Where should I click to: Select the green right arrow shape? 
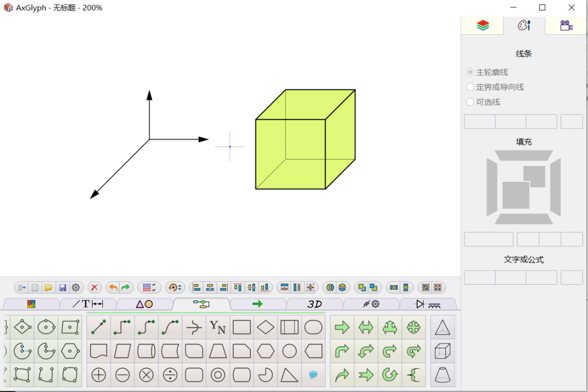coord(342,327)
